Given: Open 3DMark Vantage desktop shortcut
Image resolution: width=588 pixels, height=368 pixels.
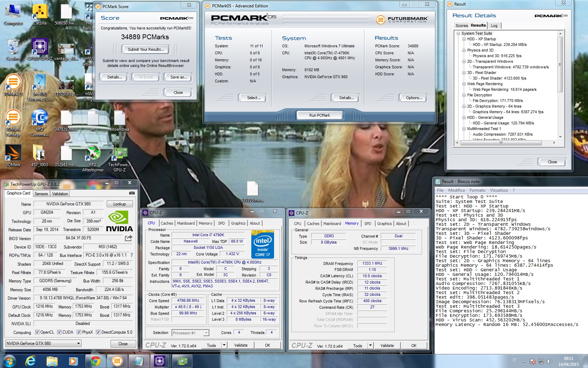Looking at the screenshot, I should coord(13,123).
